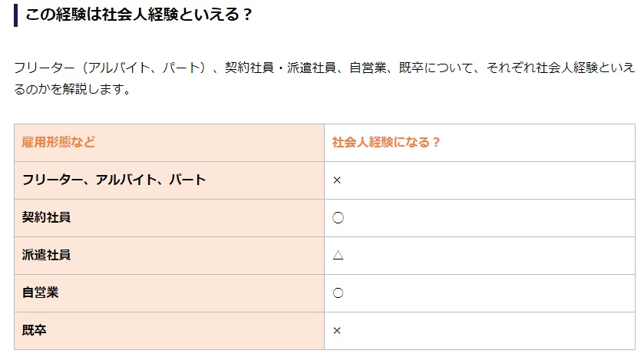Viewport: 644px width, 357px height.
Task: Click the heading "この経験は社会人経験といえる？"
Action: [x=138, y=15]
